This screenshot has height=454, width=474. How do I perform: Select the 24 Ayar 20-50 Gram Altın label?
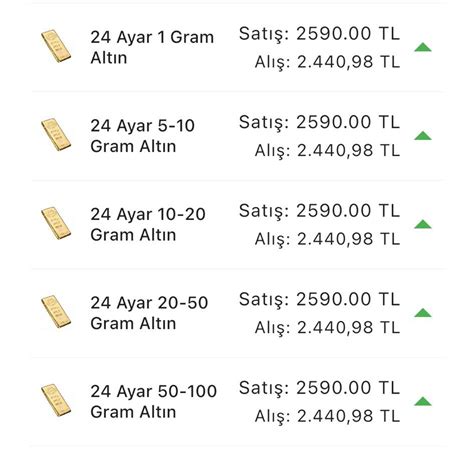(149, 313)
